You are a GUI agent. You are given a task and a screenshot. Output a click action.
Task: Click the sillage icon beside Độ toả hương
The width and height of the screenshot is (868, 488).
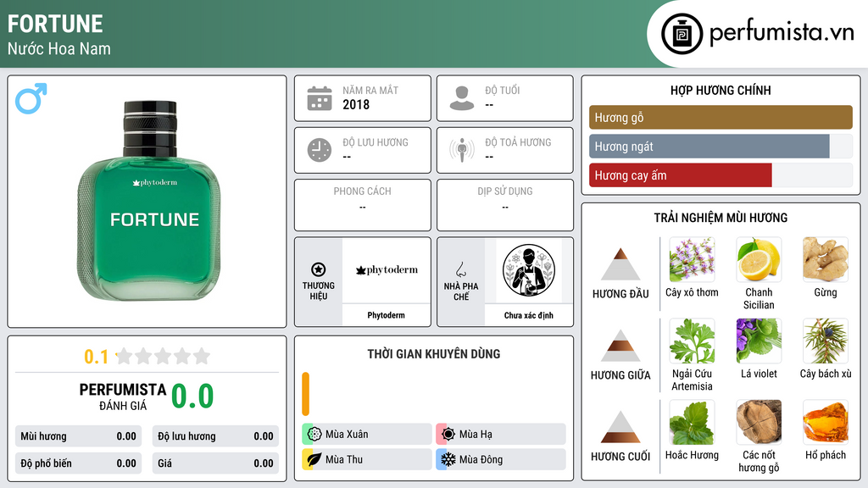pyautogui.click(x=462, y=150)
